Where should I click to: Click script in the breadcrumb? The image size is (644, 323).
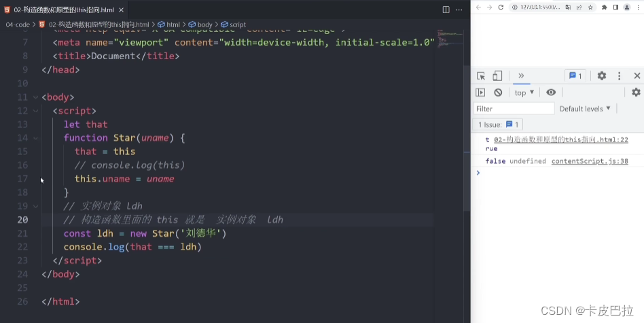click(x=238, y=24)
